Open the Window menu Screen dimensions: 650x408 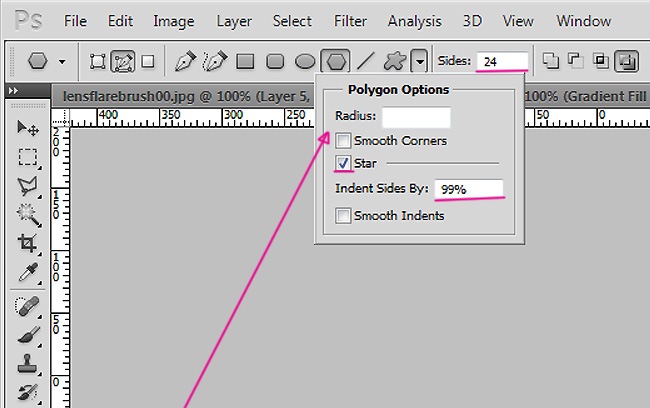point(584,21)
